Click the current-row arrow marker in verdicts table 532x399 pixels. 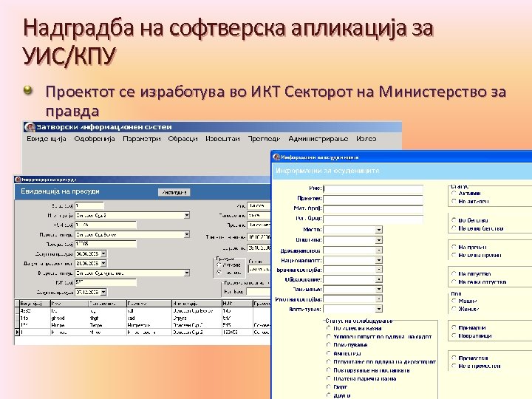[x=17, y=332]
